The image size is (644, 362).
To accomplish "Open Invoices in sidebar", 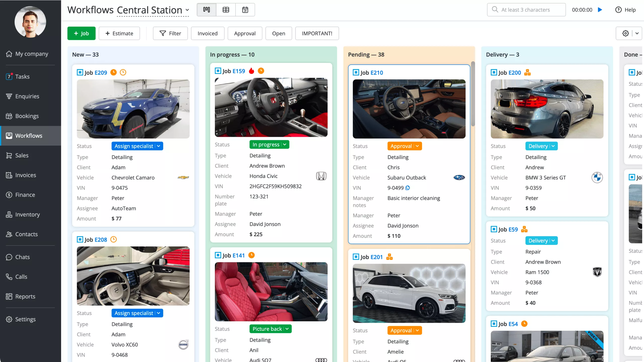I will click(x=30, y=175).
